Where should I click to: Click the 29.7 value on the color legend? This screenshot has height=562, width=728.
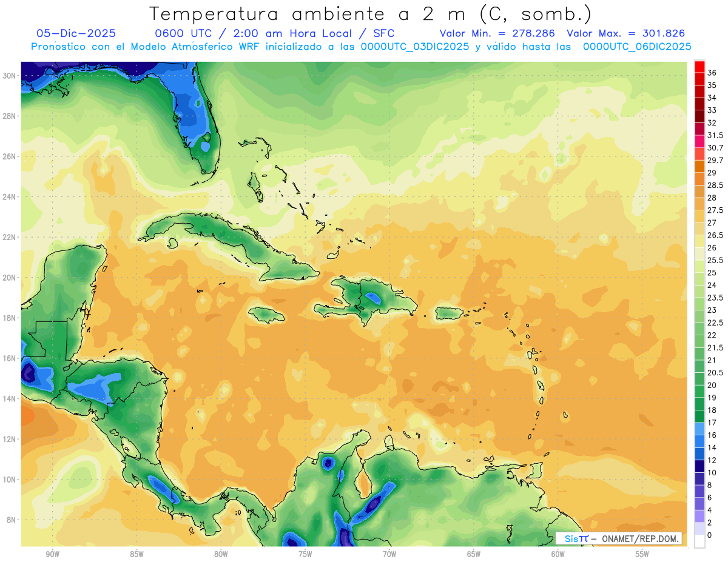tap(715, 161)
